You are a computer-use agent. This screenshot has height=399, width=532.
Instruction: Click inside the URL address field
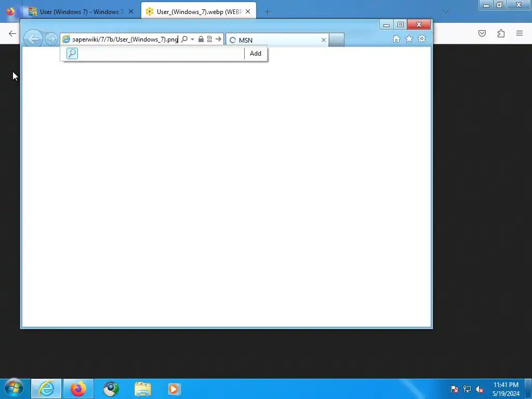125,39
